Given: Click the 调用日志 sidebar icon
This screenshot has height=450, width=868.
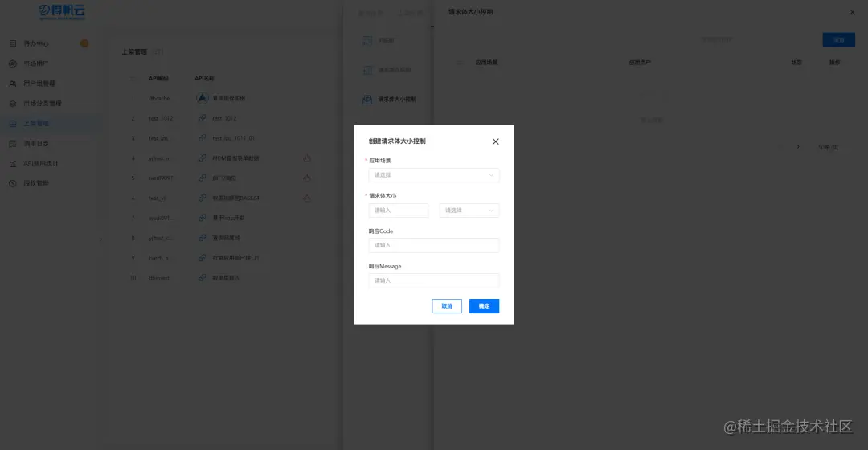Looking at the screenshot, I should 13,143.
